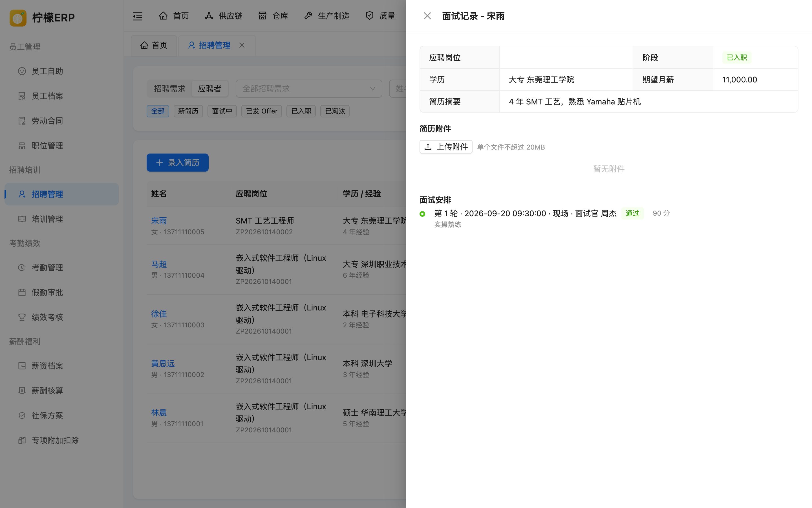The height and width of the screenshot is (508, 812).
Task: Open the 全部招聘需求 dropdown
Action: click(309, 89)
